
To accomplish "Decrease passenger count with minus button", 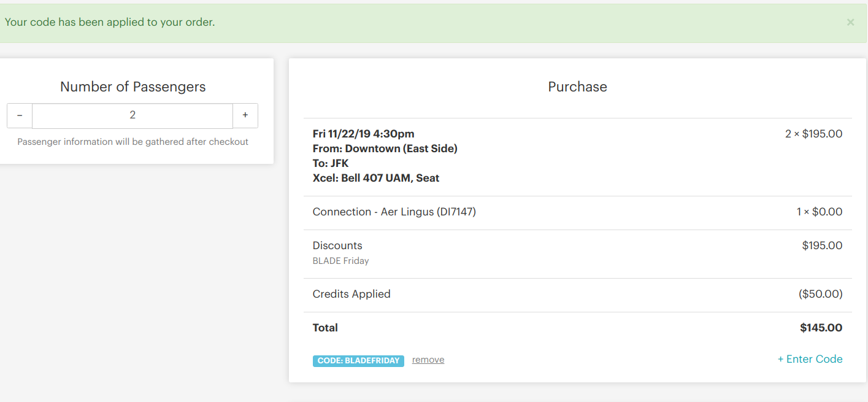I will [20, 115].
